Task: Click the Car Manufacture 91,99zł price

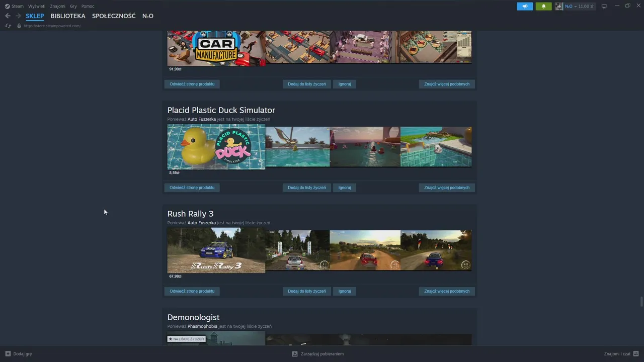Action: click(175, 69)
